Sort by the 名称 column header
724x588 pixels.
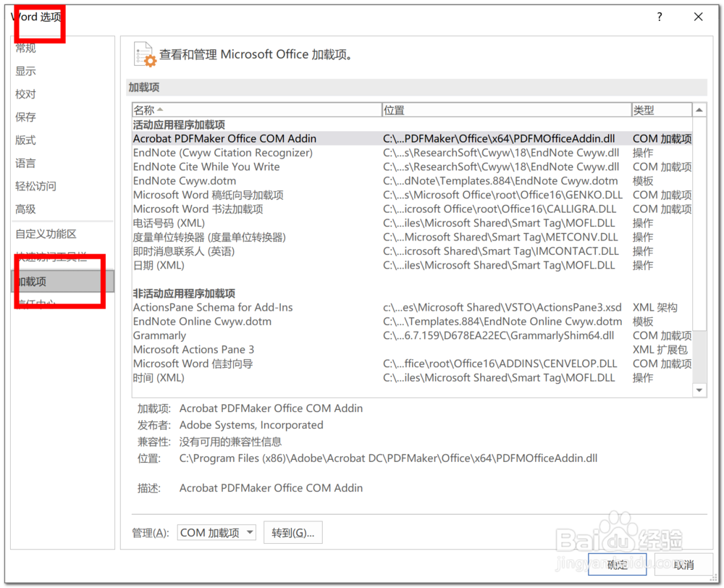pos(257,110)
